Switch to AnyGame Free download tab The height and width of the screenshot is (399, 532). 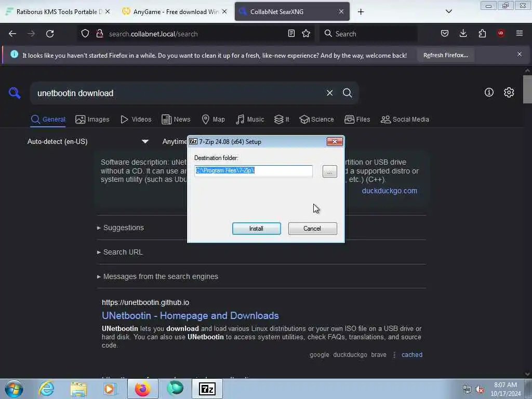pyautogui.click(x=175, y=11)
